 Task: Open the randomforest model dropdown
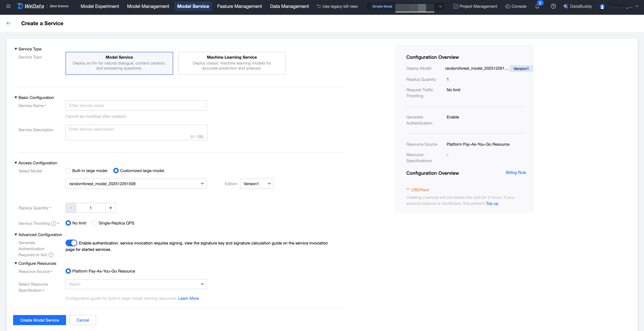pos(136,184)
